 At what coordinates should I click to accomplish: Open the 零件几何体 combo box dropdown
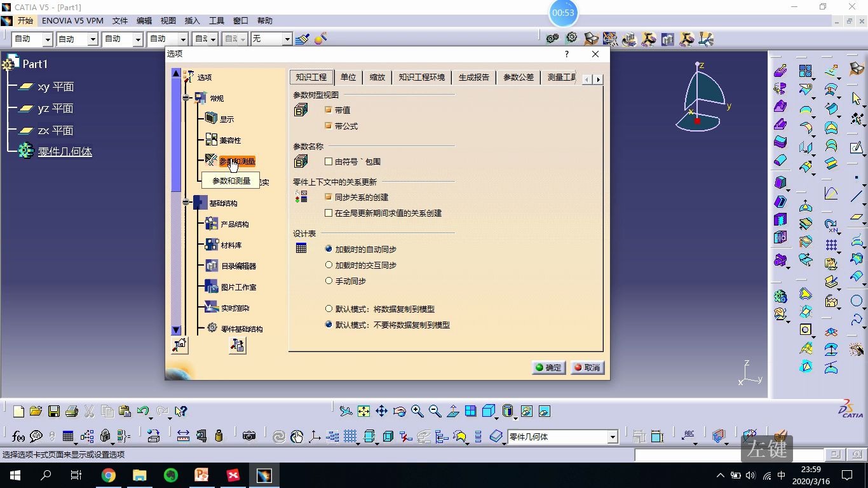click(x=613, y=437)
